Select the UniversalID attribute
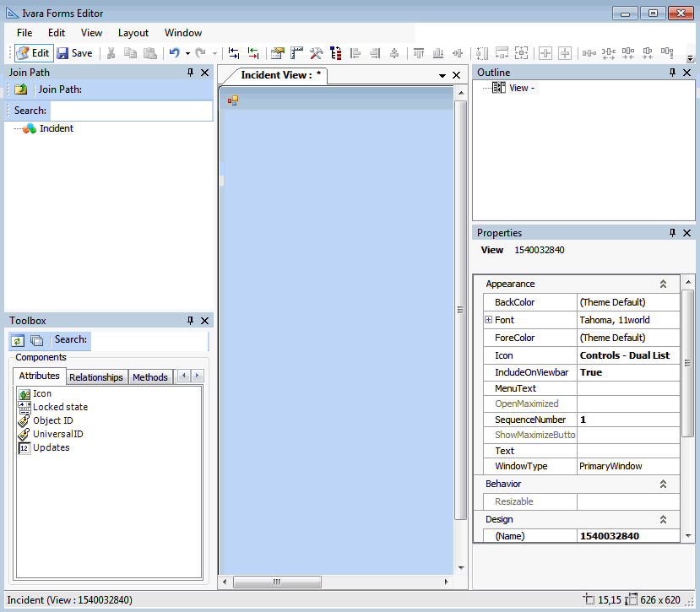The height and width of the screenshot is (612, 700). (x=57, y=434)
